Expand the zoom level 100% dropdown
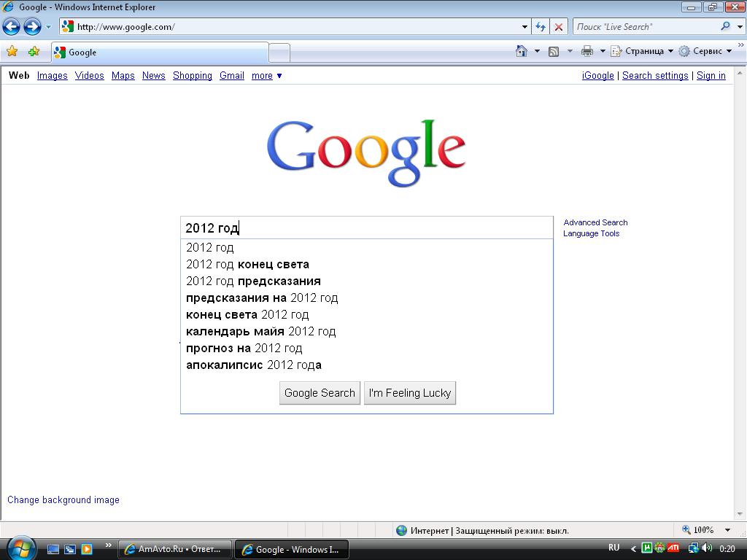 (727, 530)
